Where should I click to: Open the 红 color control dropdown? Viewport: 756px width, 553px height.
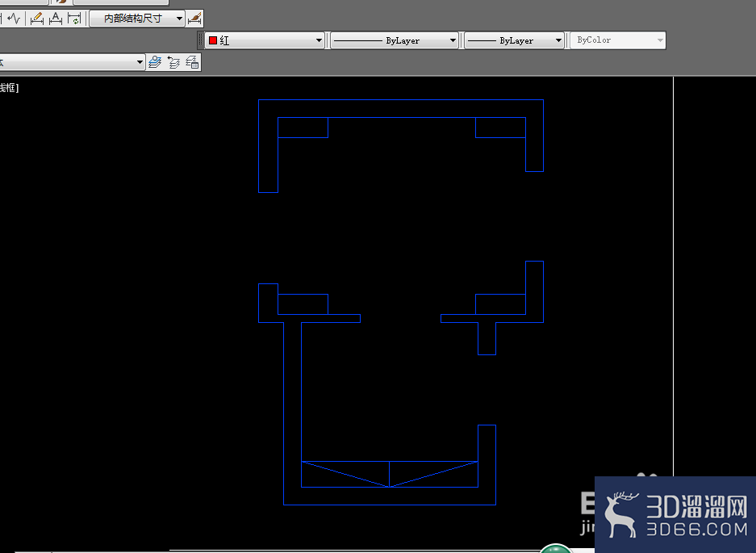click(265, 40)
